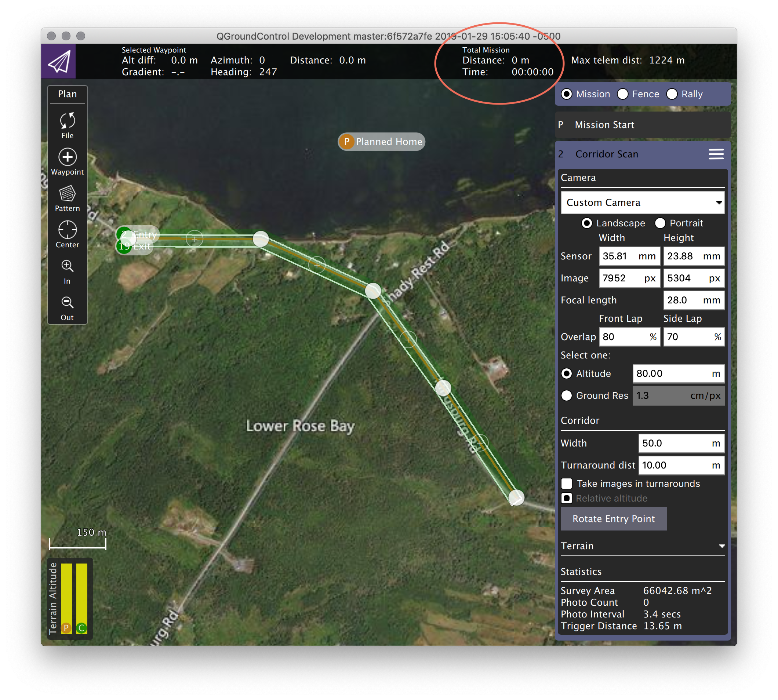778x700 pixels.
Task: Edit the Side Lap overlap field
Action: click(x=694, y=337)
